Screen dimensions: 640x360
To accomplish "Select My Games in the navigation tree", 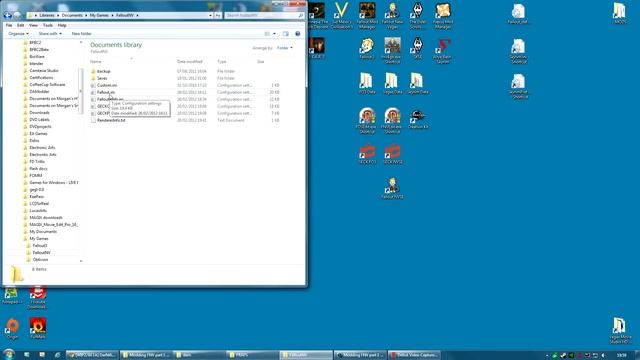I will click(39, 239).
